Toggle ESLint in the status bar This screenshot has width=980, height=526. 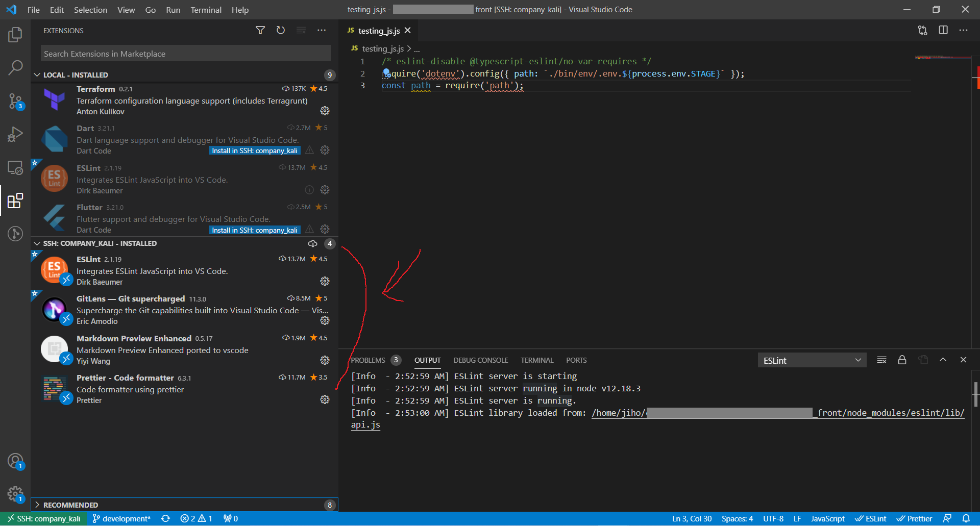click(x=870, y=518)
